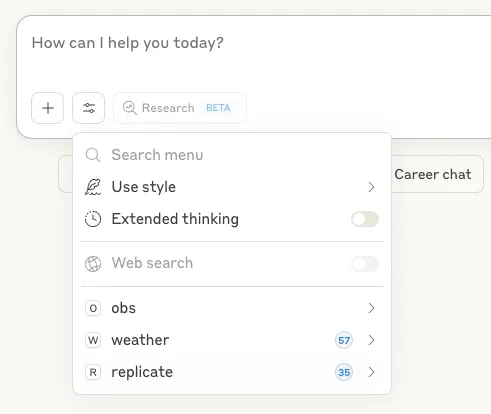Expand the weather submenu chevron
The width and height of the screenshot is (491, 414).
coord(371,340)
